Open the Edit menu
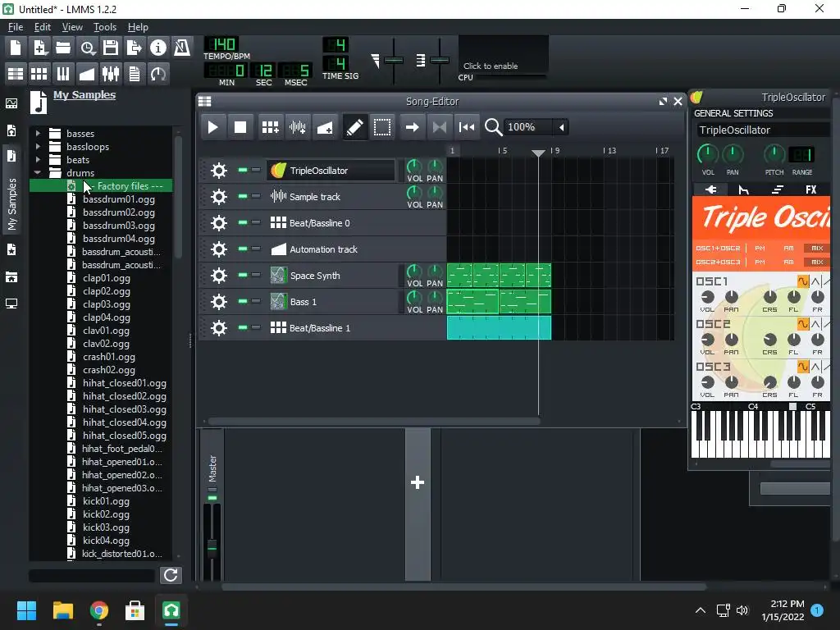 coord(43,27)
